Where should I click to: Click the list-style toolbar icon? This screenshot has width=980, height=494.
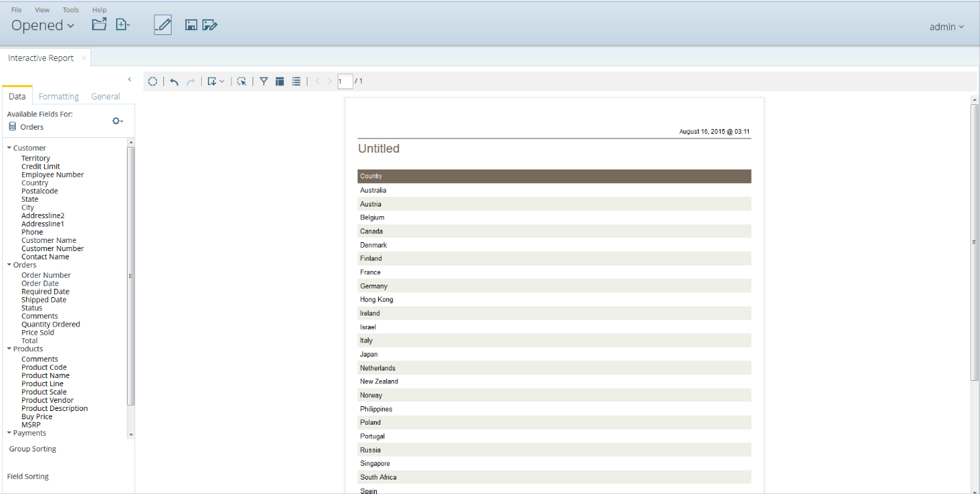click(296, 82)
